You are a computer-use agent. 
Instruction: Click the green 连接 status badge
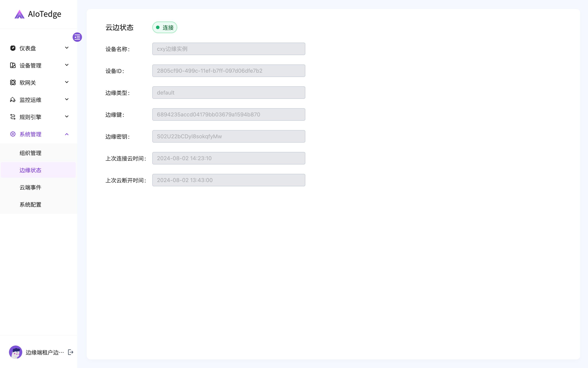(x=165, y=28)
